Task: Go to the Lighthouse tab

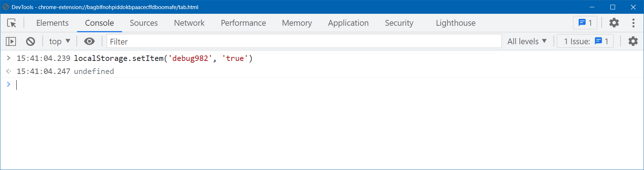Action: (x=455, y=23)
